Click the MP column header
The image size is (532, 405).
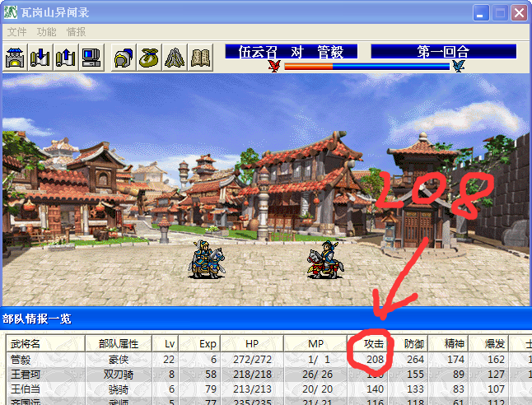(x=315, y=344)
